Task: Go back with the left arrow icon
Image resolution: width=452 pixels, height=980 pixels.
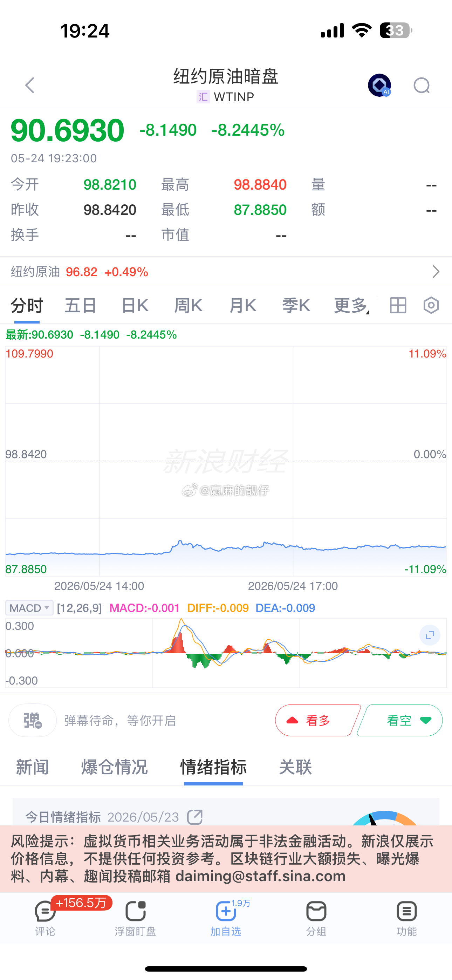Action: (30, 85)
